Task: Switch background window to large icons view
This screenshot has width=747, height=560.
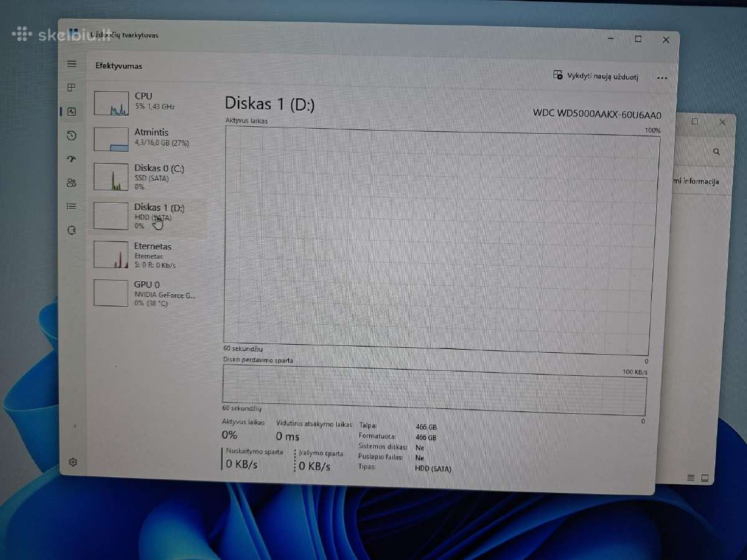Action: (705, 478)
